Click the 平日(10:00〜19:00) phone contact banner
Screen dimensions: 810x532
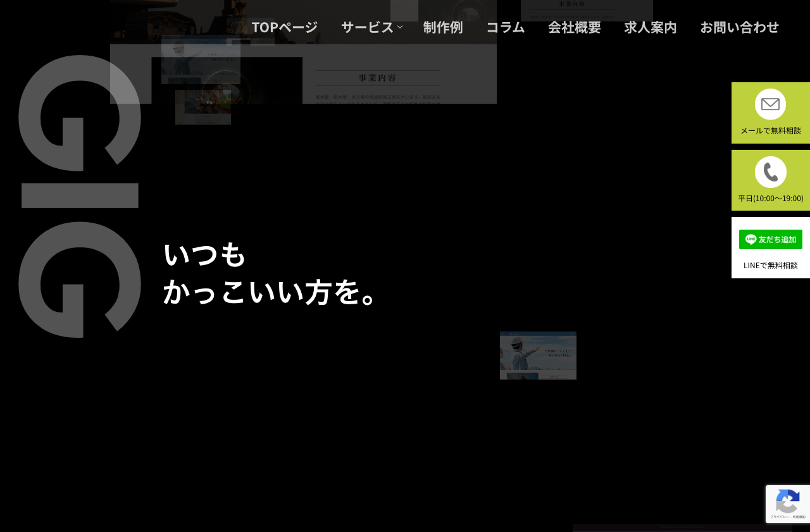770,180
